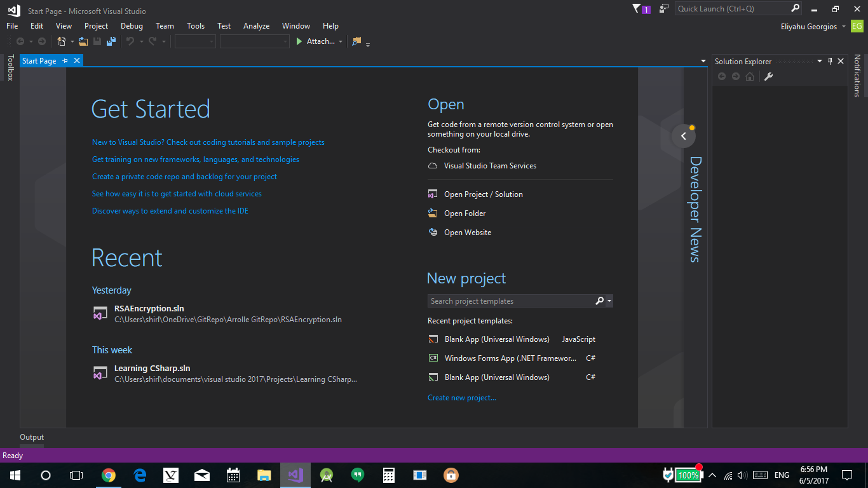Open the Toolbar Options overflow arrow
Viewport: 868px width, 488px height.
[x=368, y=44]
